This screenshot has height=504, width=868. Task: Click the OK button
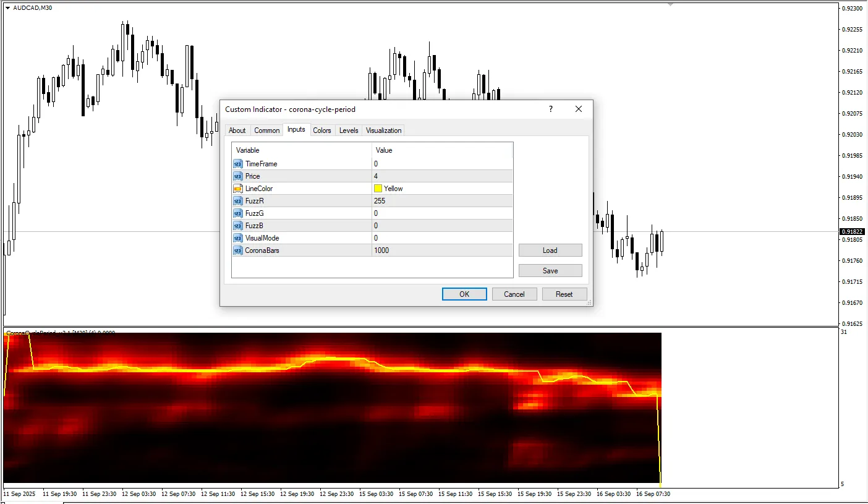(464, 294)
